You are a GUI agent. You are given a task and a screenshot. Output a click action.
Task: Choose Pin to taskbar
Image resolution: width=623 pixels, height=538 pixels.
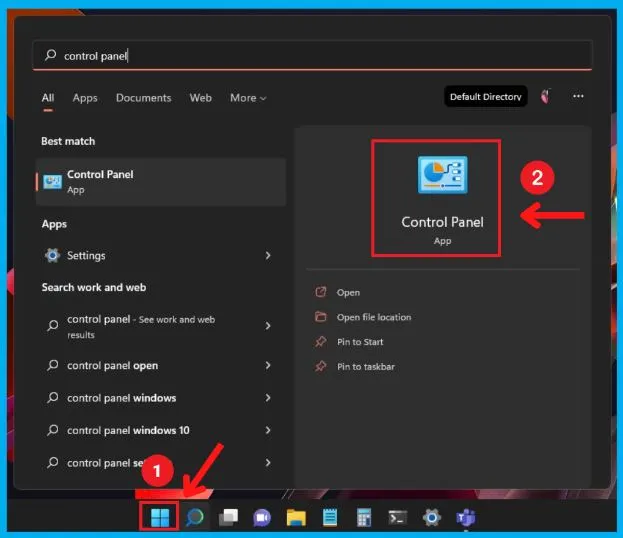pyautogui.click(x=366, y=366)
